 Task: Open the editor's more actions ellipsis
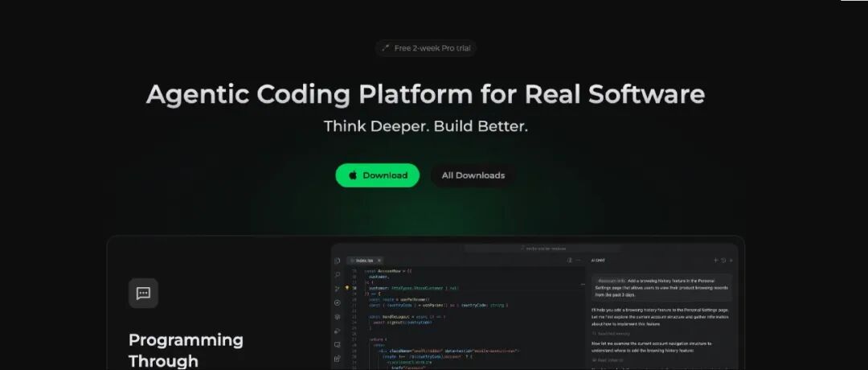(x=579, y=261)
